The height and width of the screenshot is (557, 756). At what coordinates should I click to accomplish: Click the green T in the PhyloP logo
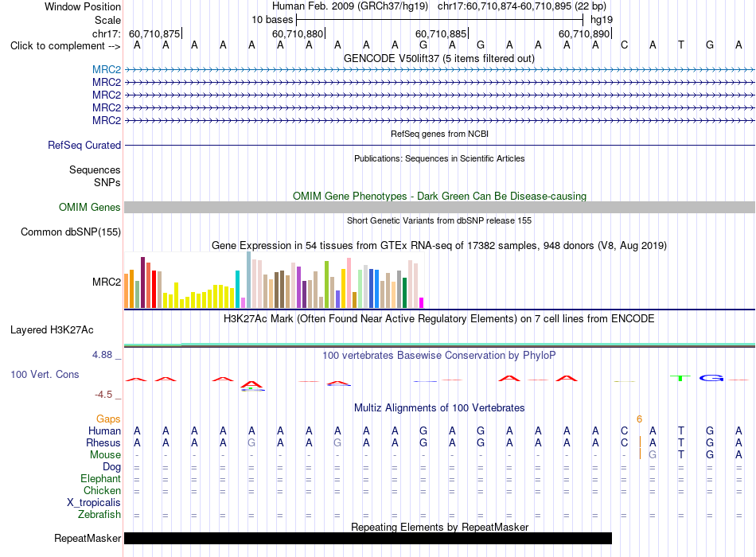[x=680, y=378]
